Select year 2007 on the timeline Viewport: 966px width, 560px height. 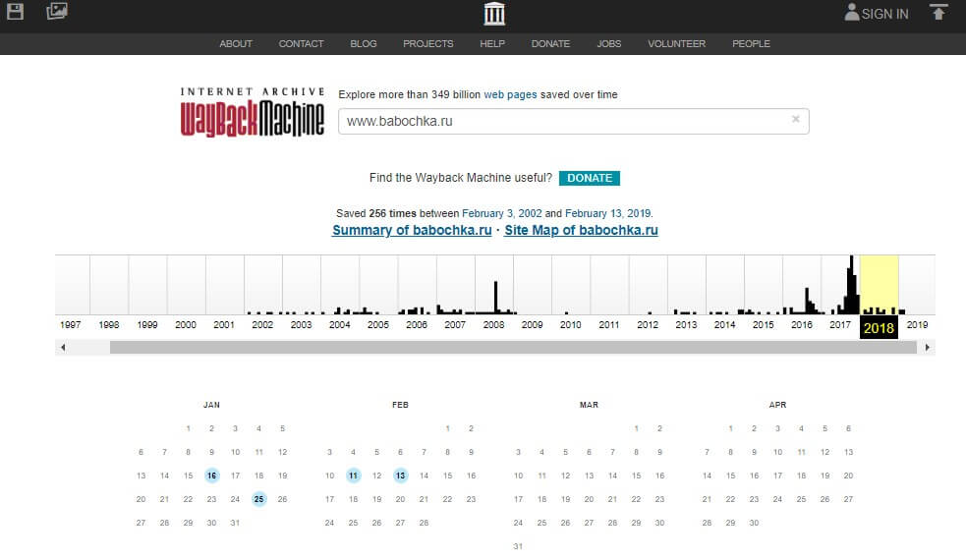[x=455, y=324]
